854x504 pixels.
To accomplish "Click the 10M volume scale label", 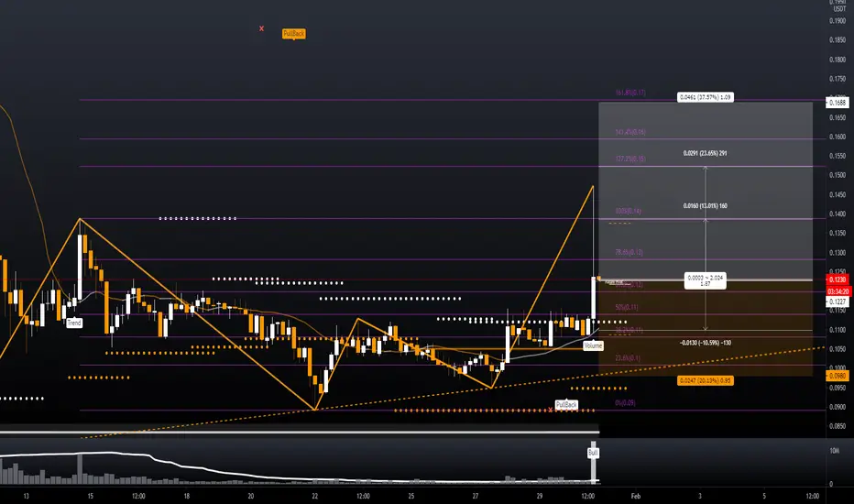I will tap(835, 451).
